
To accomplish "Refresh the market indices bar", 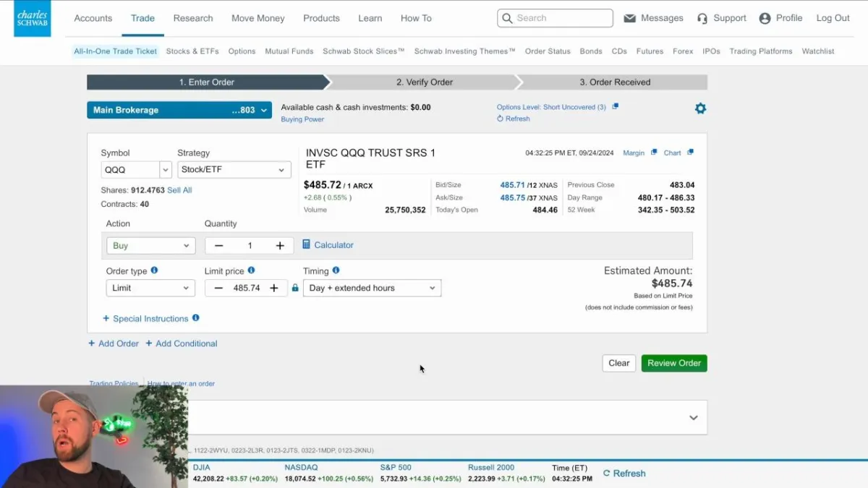I will (624, 474).
